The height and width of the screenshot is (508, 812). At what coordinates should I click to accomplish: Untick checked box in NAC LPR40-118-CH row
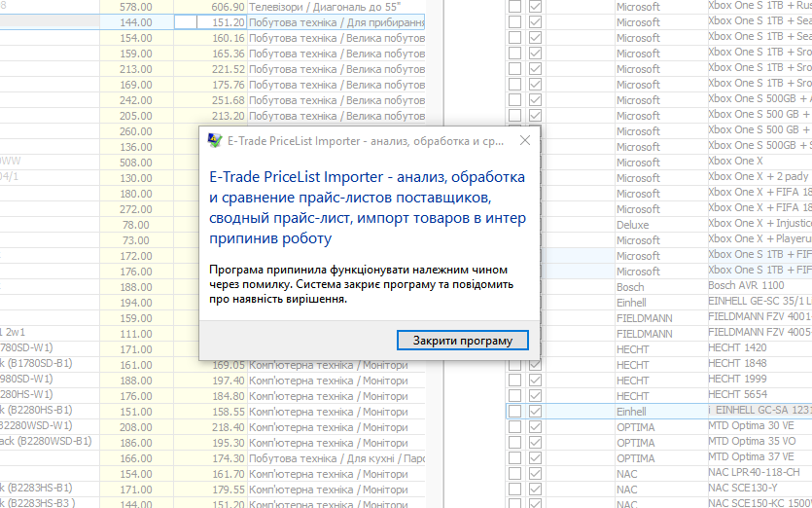click(x=536, y=473)
